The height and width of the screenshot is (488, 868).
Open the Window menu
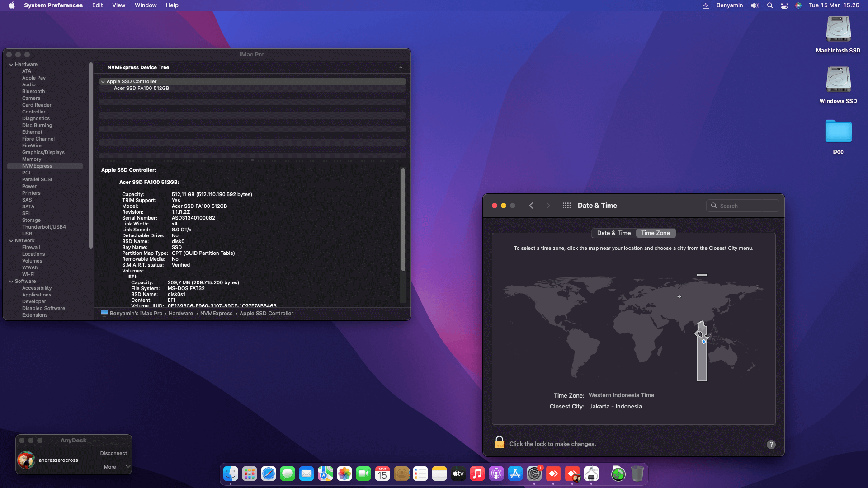point(146,5)
